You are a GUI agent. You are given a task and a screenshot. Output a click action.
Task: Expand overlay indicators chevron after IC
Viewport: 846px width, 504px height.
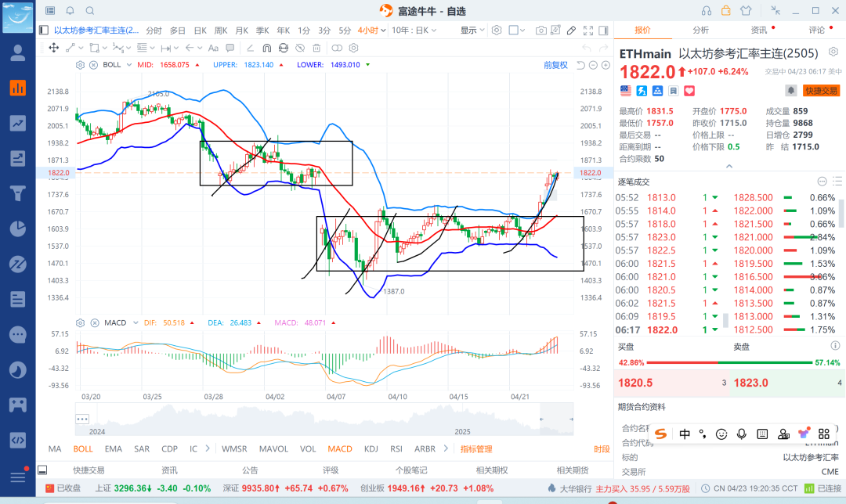[208, 448]
